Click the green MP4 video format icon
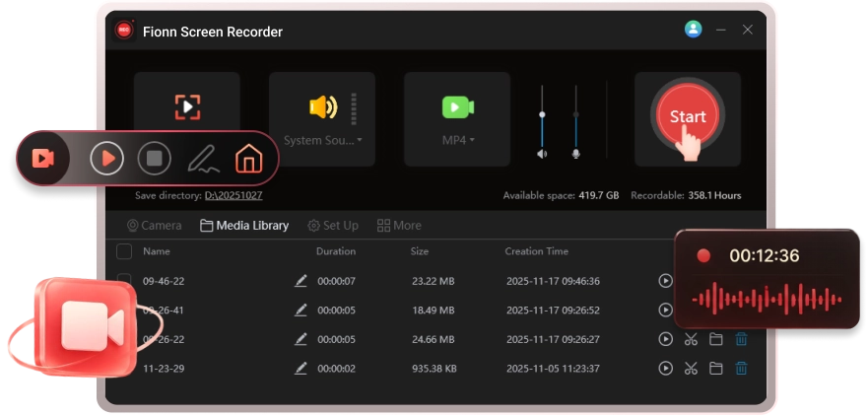Image resolution: width=868 pixels, height=415 pixels. (458, 106)
